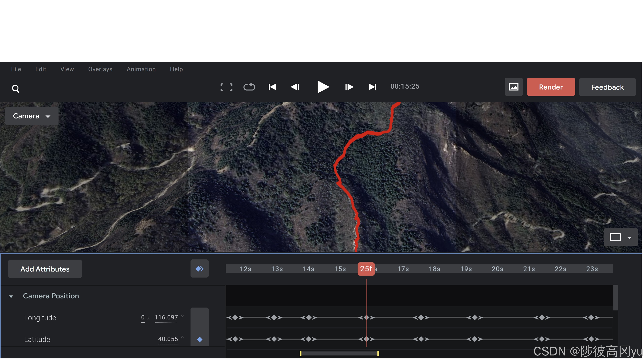This screenshot has height=362, width=644.
Task: Toggle the Latitude keyframe diamond
Action: (200, 339)
